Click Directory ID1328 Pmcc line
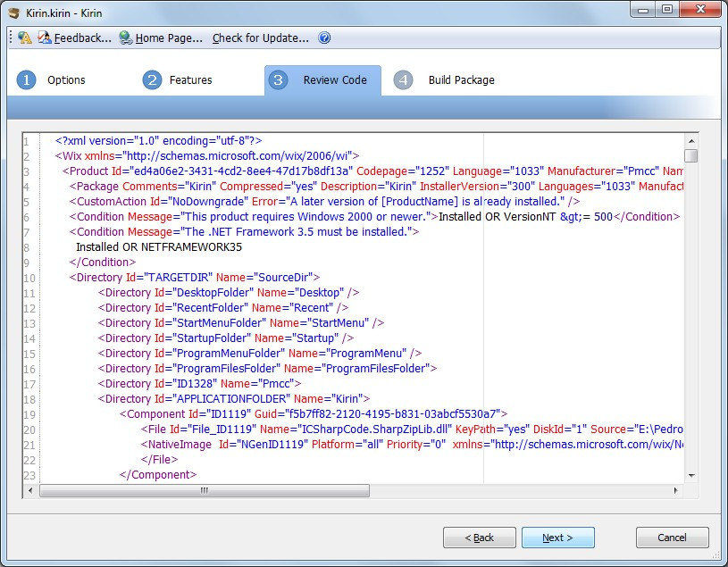This screenshot has width=728, height=567. tap(200, 384)
